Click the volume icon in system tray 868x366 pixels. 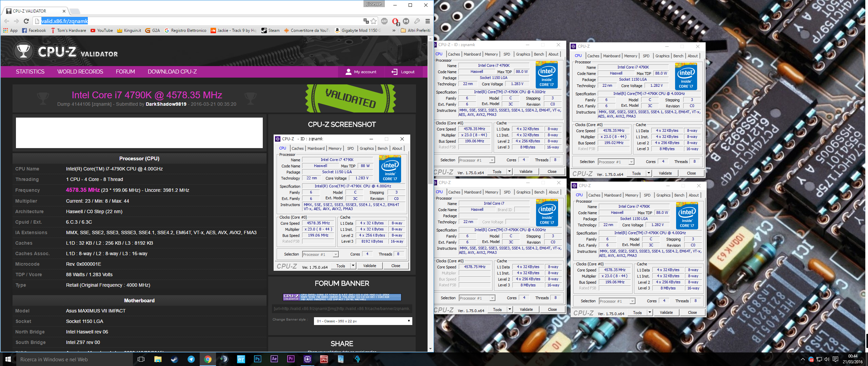pos(827,359)
